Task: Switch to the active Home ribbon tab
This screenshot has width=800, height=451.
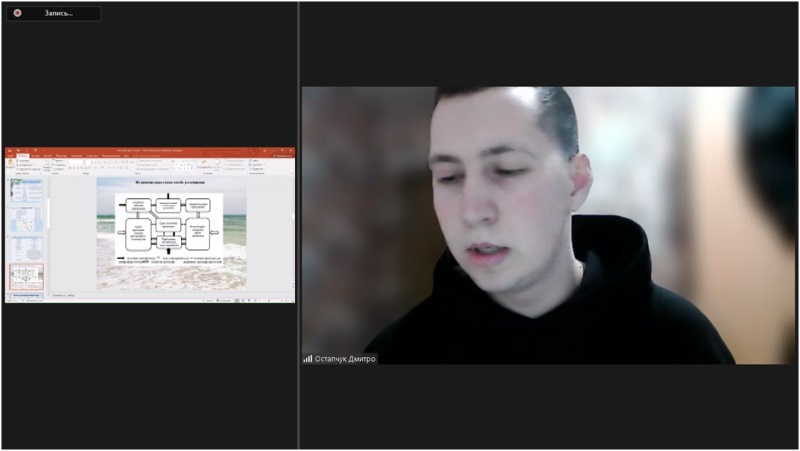Action: (23, 156)
